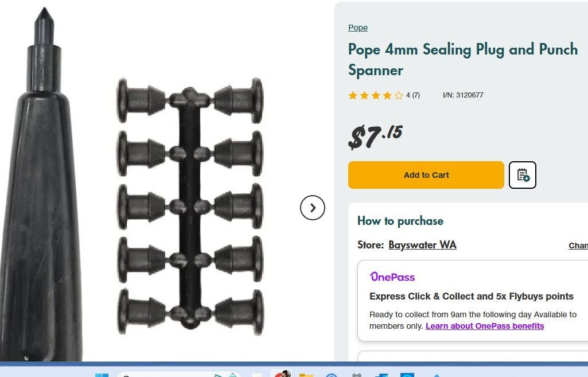This screenshot has height=377, width=588.
Task: Click the sealing plugs product image
Action: 190,207
